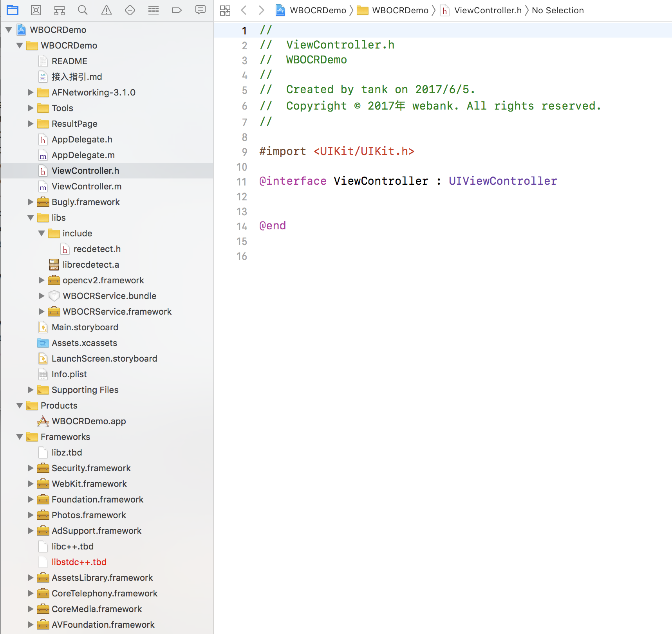Show the Symbol navigator
The image size is (672, 634).
60,10
